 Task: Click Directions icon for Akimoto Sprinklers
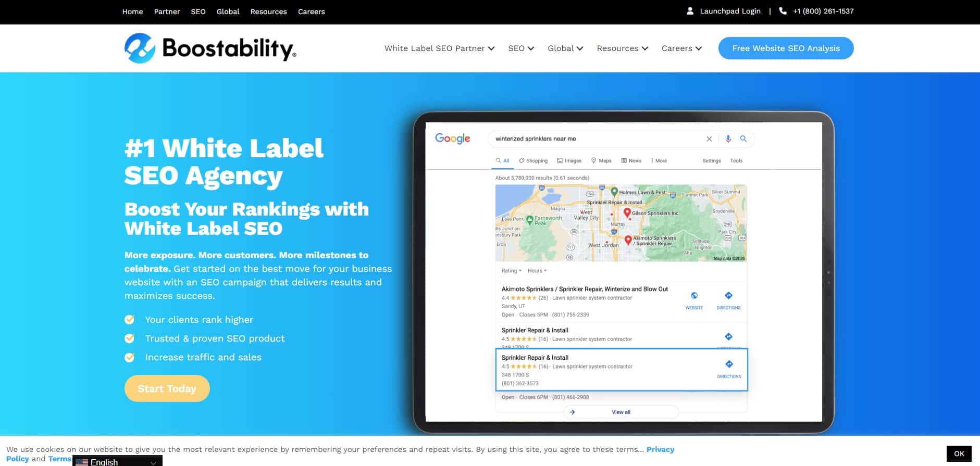[728, 296]
